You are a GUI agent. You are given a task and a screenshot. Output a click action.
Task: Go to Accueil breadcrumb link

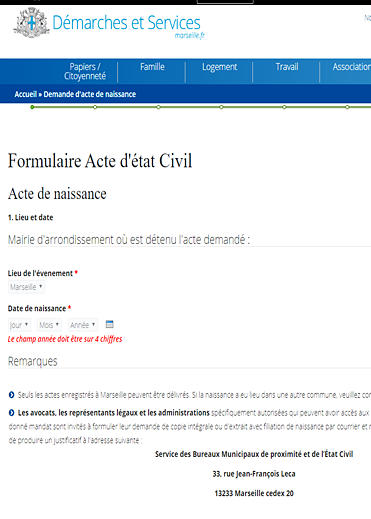[25, 94]
